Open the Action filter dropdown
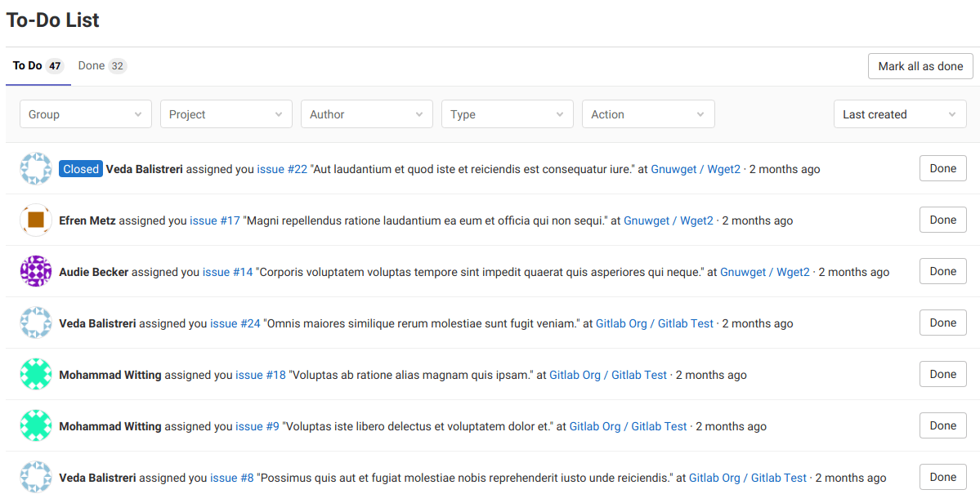This screenshot has width=980, height=503. [647, 114]
